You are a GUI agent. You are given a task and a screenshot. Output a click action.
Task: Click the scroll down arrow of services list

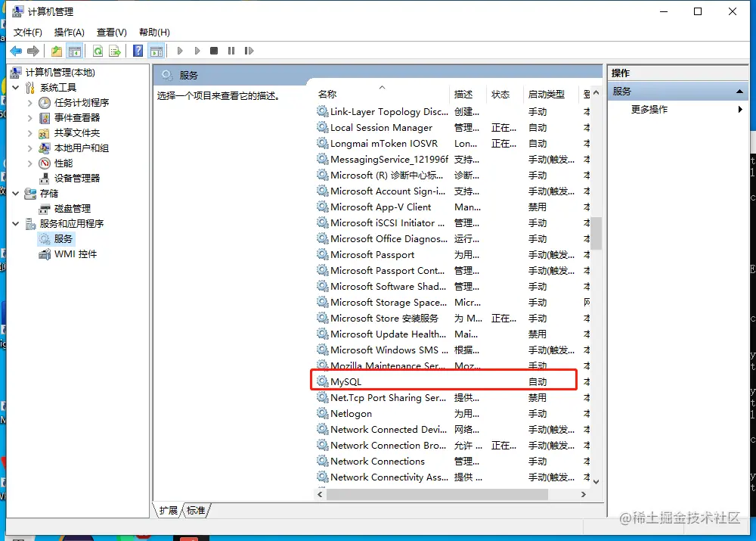click(596, 481)
